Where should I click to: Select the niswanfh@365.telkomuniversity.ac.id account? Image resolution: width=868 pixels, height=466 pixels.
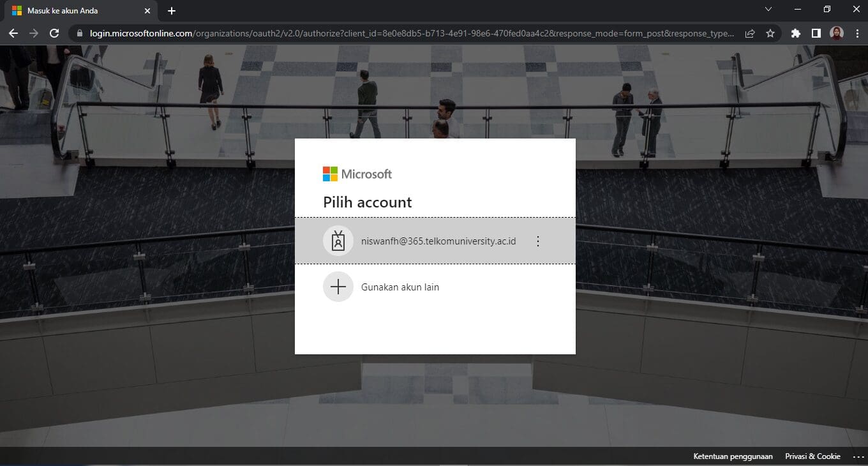point(435,241)
